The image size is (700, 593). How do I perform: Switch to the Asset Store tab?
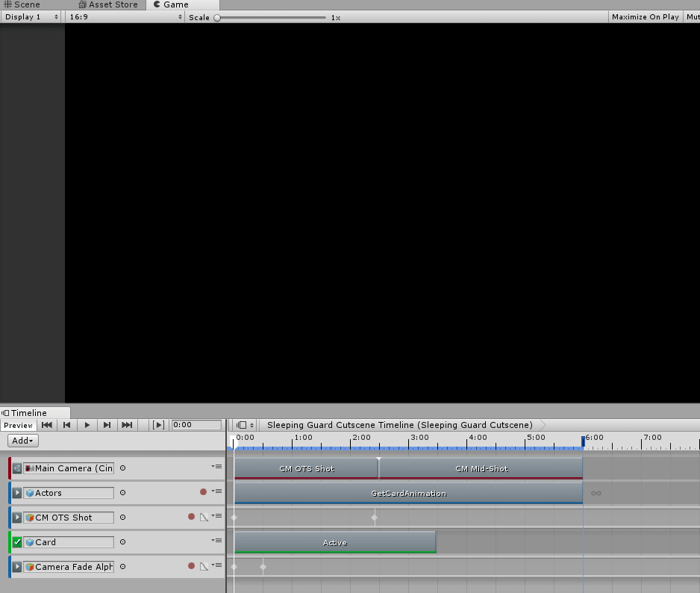coord(108,4)
